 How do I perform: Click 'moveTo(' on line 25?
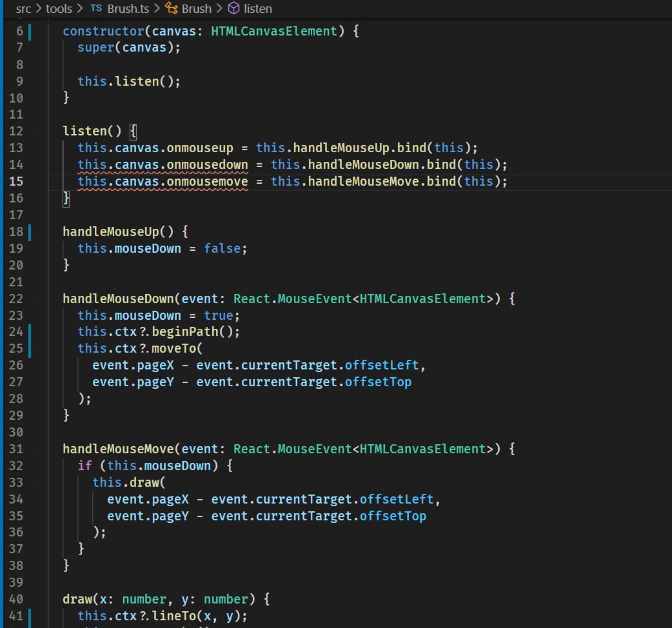click(177, 349)
